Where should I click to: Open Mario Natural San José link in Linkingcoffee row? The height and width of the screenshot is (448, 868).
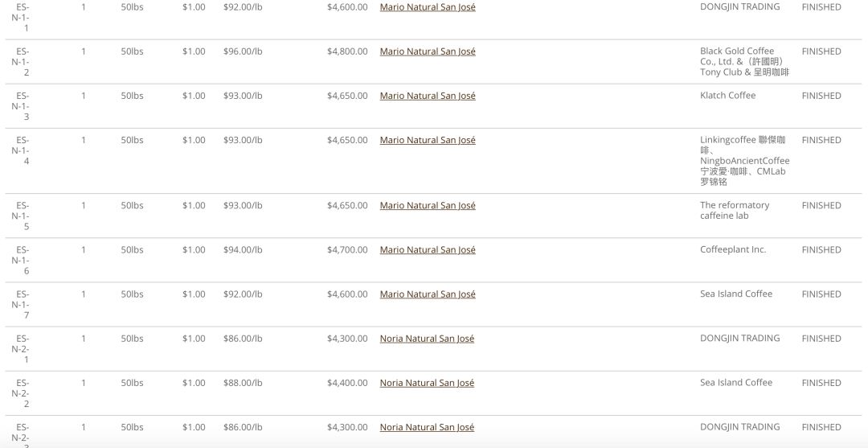click(428, 140)
